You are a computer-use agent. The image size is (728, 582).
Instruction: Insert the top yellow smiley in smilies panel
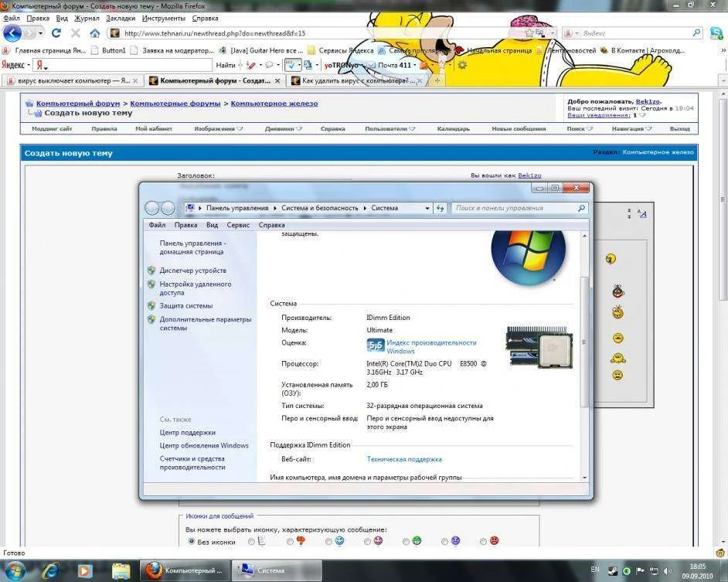tap(611, 259)
